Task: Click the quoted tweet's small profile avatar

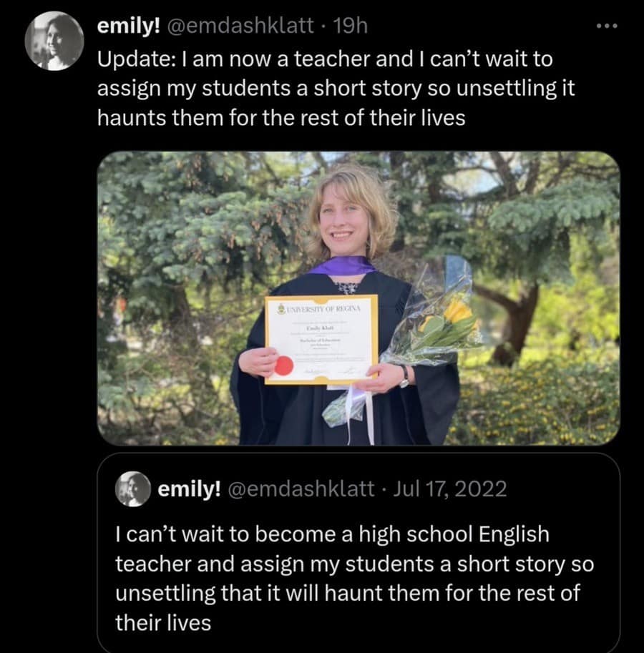Action: coord(132,489)
